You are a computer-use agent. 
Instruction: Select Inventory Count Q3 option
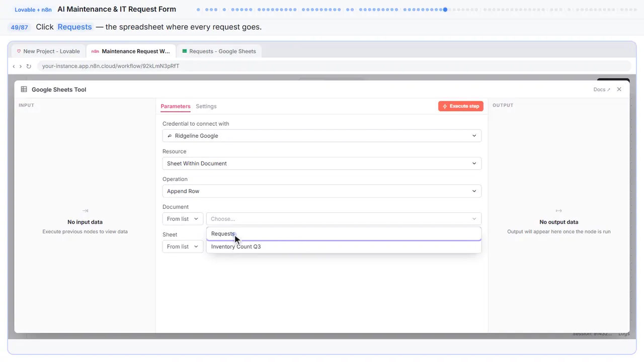pyautogui.click(x=344, y=247)
